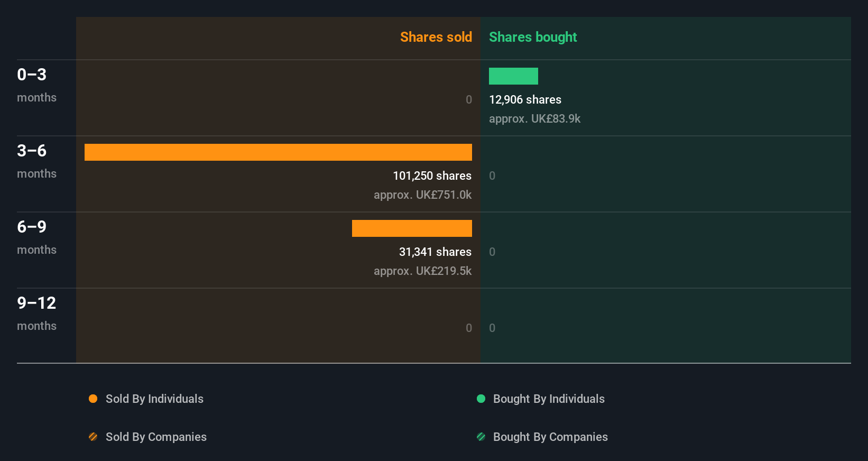Click the Shares bought column header

click(x=533, y=37)
